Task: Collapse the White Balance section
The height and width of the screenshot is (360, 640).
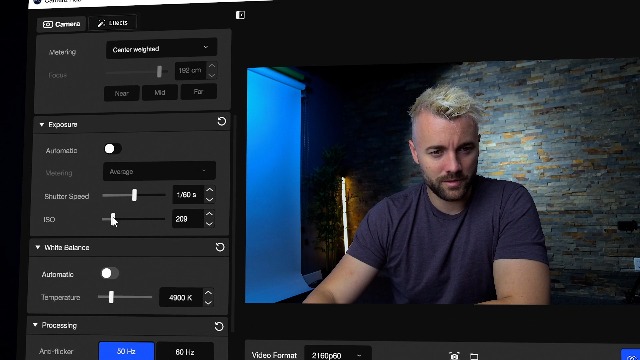Action: point(38,247)
